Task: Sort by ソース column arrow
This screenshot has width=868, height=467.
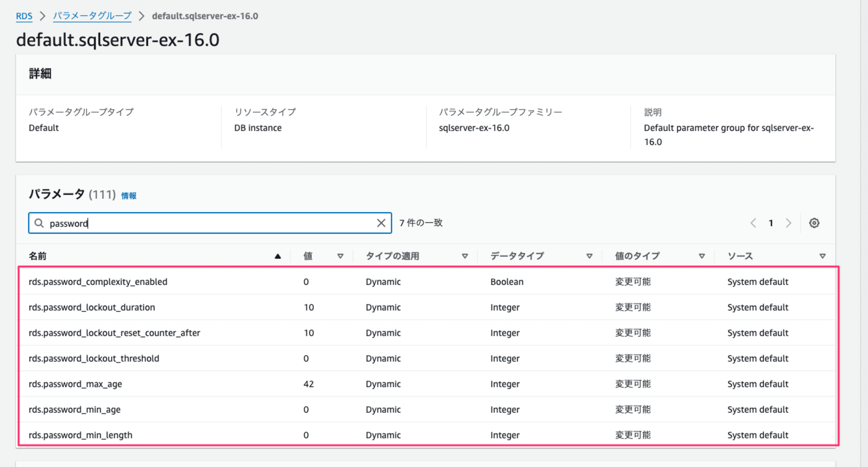Action: pyautogui.click(x=822, y=257)
